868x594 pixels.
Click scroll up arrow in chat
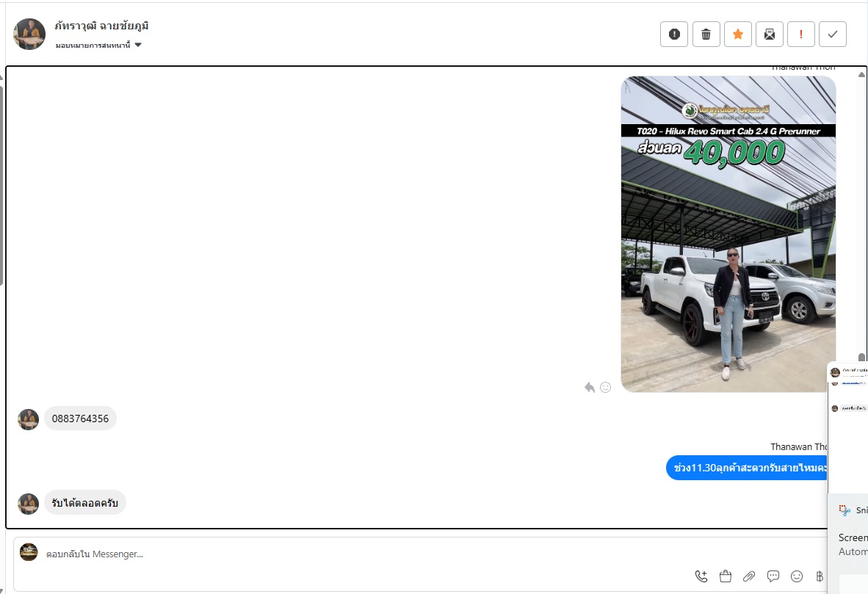[x=861, y=74]
